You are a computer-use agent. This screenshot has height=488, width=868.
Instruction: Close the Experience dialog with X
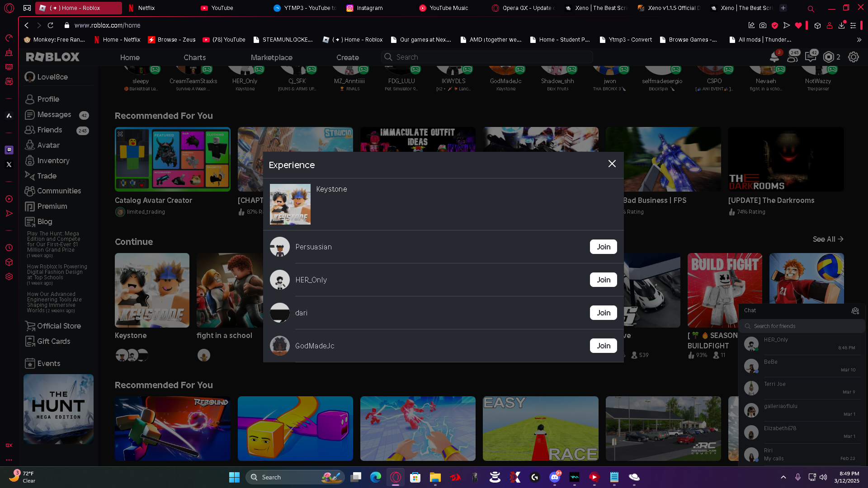click(x=612, y=164)
